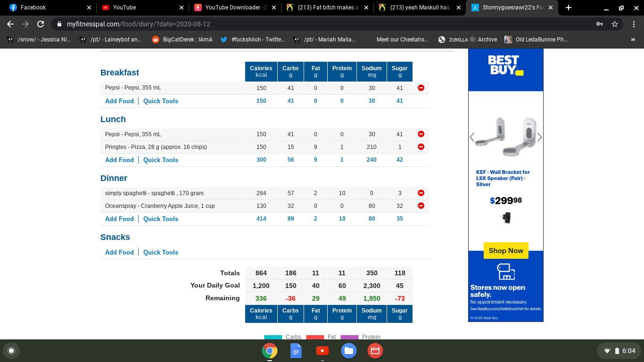Click the simply spaghetti food entry
The width and height of the screenshot is (644, 362).
[x=154, y=193]
